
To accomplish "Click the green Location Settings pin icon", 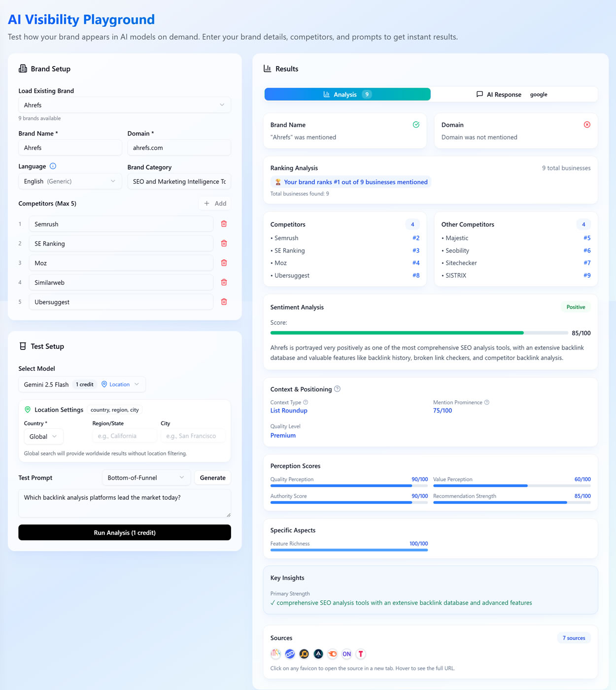I will click(x=28, y=410).
